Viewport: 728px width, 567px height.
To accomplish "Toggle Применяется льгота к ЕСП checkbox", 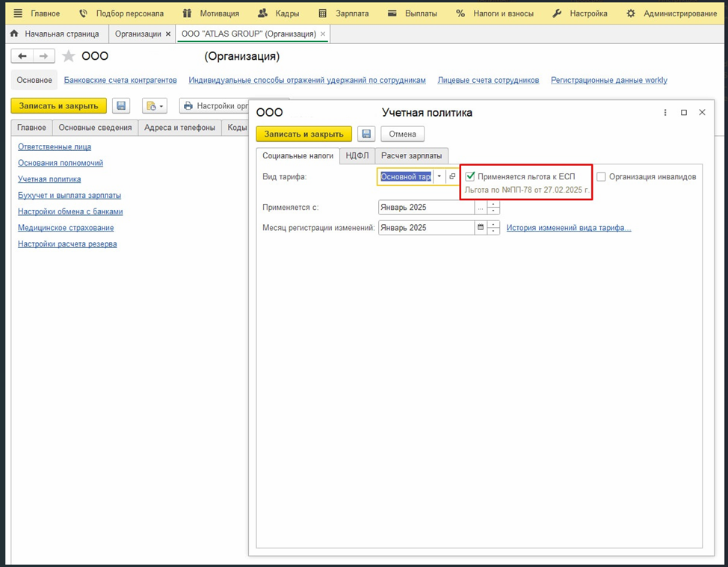I will point(470,176).
